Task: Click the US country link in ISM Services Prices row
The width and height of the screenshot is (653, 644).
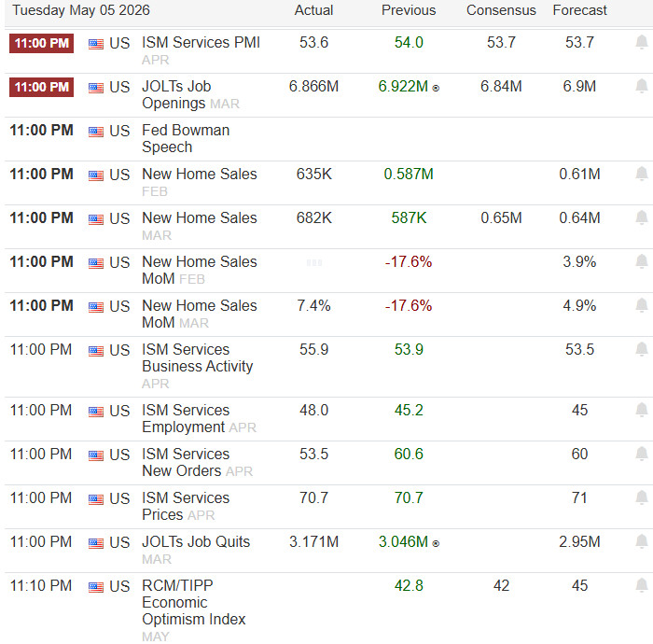Action: 119,498
